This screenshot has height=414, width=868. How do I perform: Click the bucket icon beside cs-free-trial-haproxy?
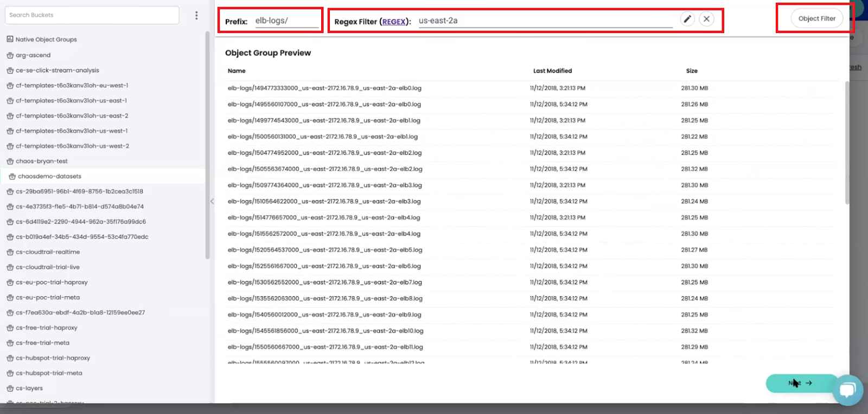(10, 328)
